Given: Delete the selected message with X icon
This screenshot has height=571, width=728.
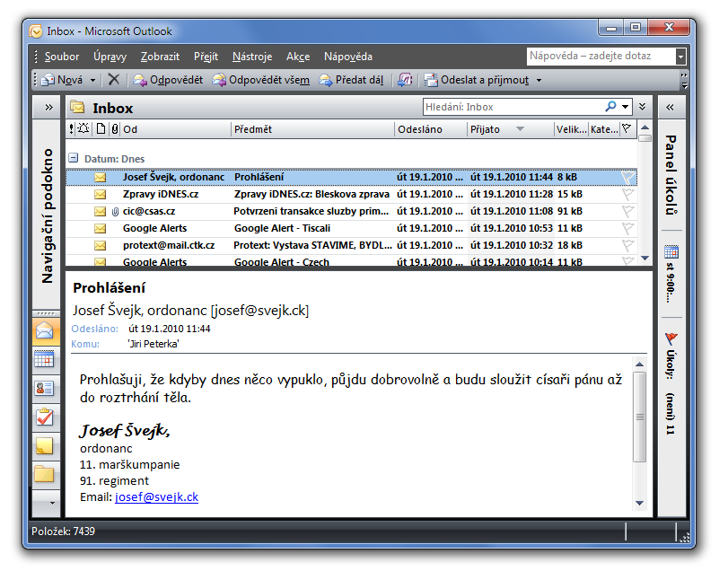Looking at the screenshot, I should click(114, 80).
